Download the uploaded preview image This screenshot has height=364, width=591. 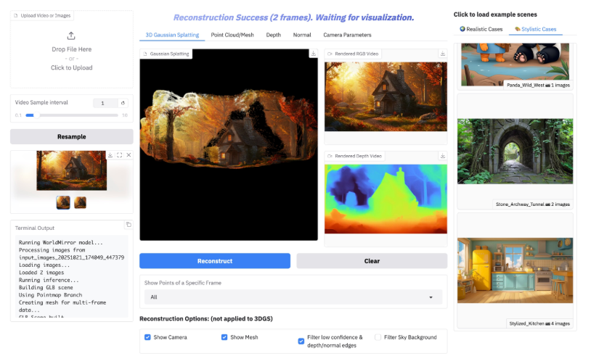(x=110, y=155)
